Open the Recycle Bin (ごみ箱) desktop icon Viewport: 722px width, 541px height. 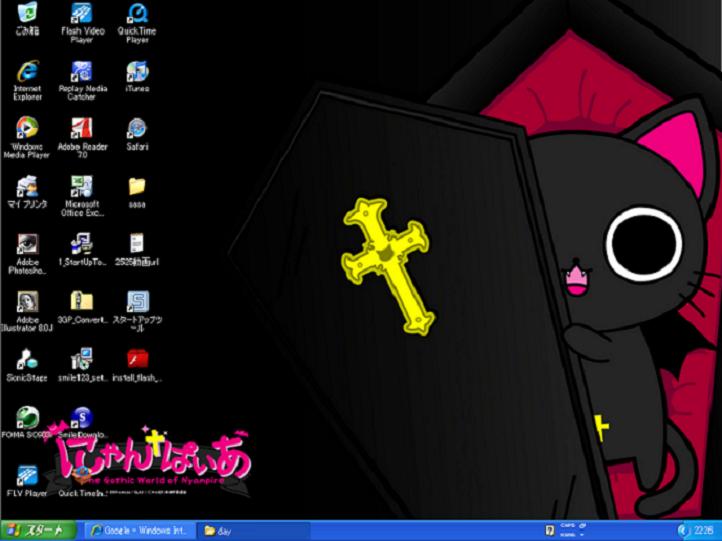[x=27, y=18]
